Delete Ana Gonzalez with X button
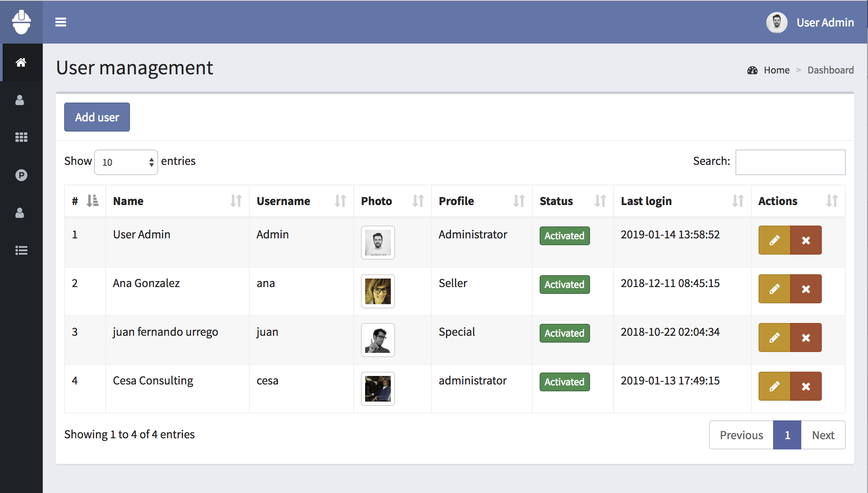 [806, 289]
